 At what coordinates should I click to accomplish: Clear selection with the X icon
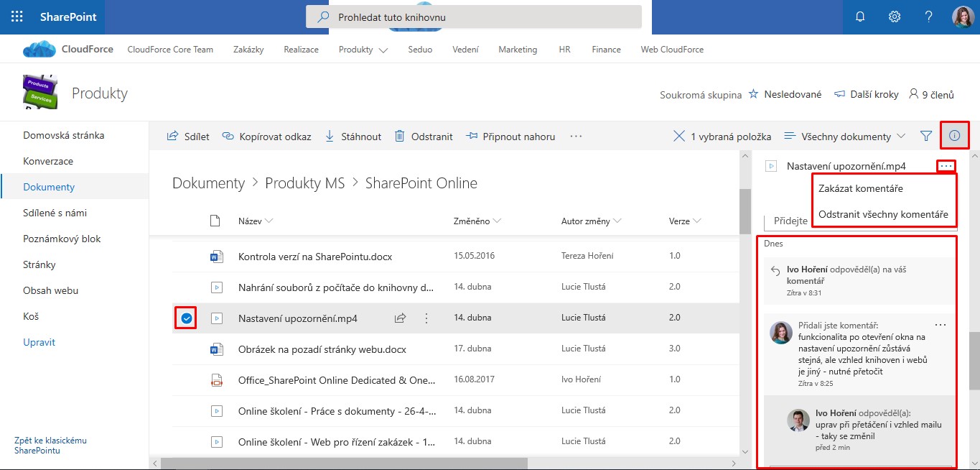pyautogui.click(x=678, y=136)
